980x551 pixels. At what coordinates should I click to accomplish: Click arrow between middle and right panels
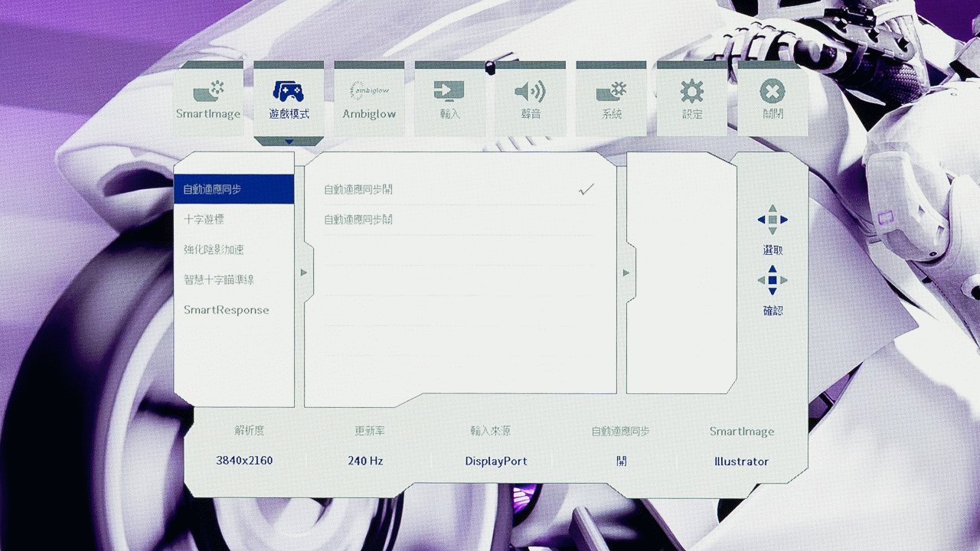(626, 272)
